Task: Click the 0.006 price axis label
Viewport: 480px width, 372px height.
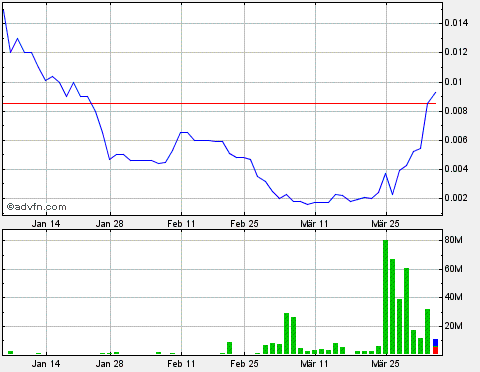Action: [x=456, y=140]
